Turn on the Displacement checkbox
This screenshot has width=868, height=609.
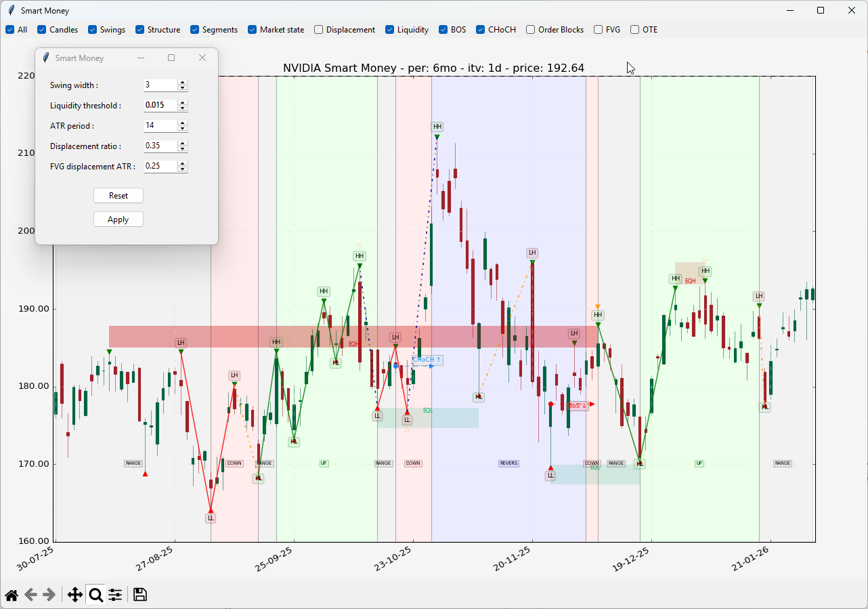tap(319, 30)
